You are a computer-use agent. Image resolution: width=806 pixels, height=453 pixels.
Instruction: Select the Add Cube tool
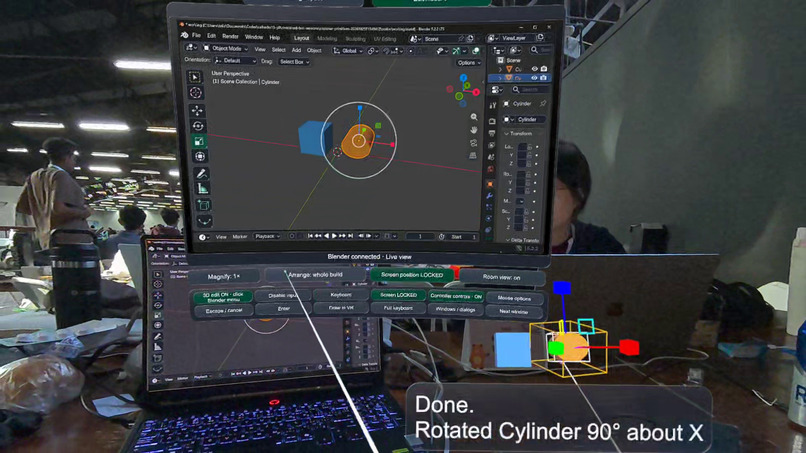(204, 205)
